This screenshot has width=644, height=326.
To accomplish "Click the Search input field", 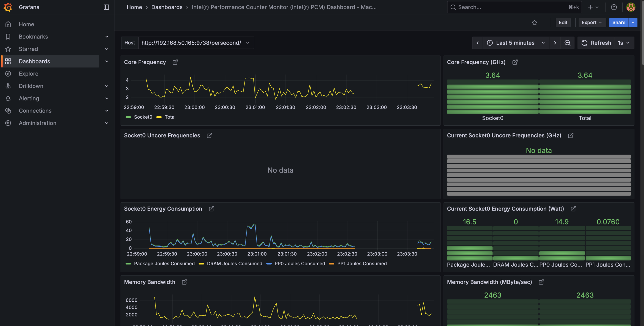I will [514, 7].
